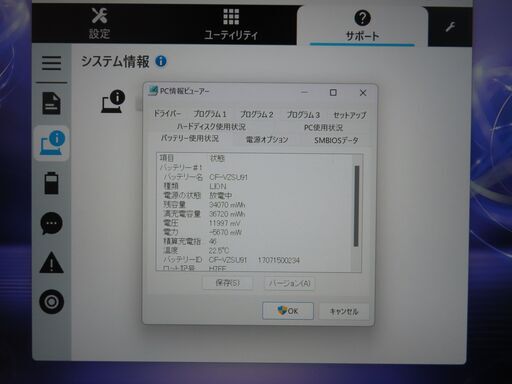This screenshot has width=512, height=384.
Task: Click the キャンセル button
Action: (x=344, y=311)
